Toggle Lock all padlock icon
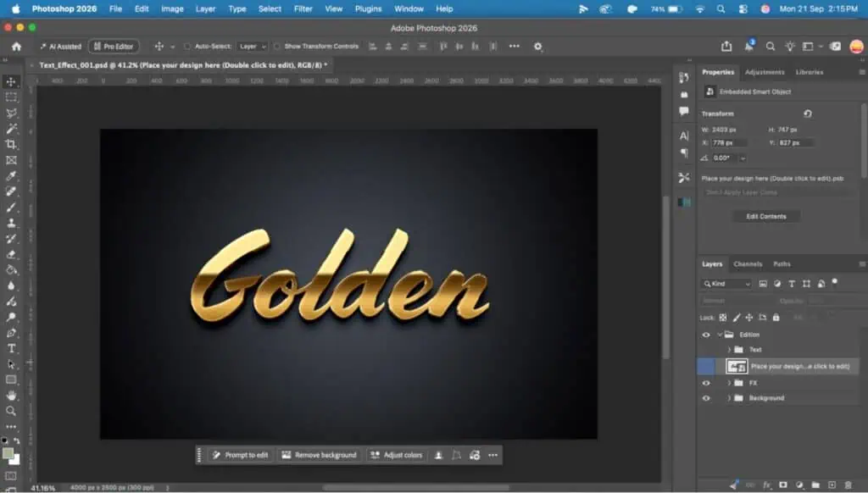Image resolution: width=868 pixels, height=493 pixels. coord(776,318)
